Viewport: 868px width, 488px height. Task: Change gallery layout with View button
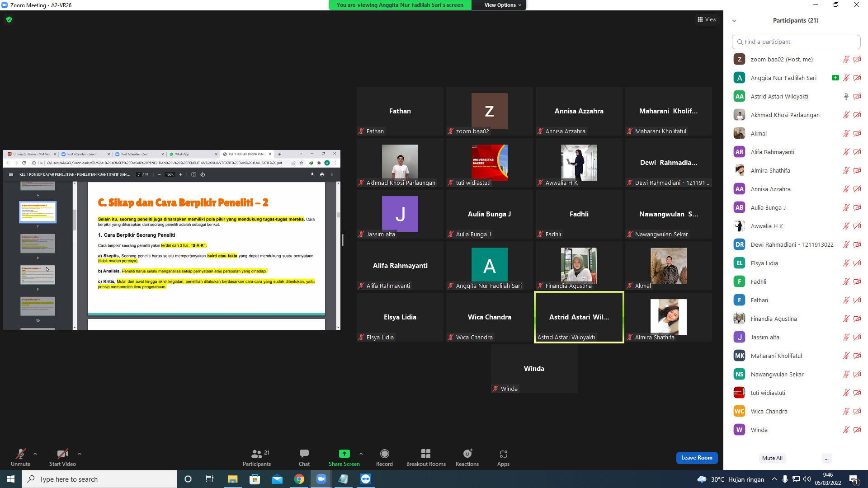(707, 19)
